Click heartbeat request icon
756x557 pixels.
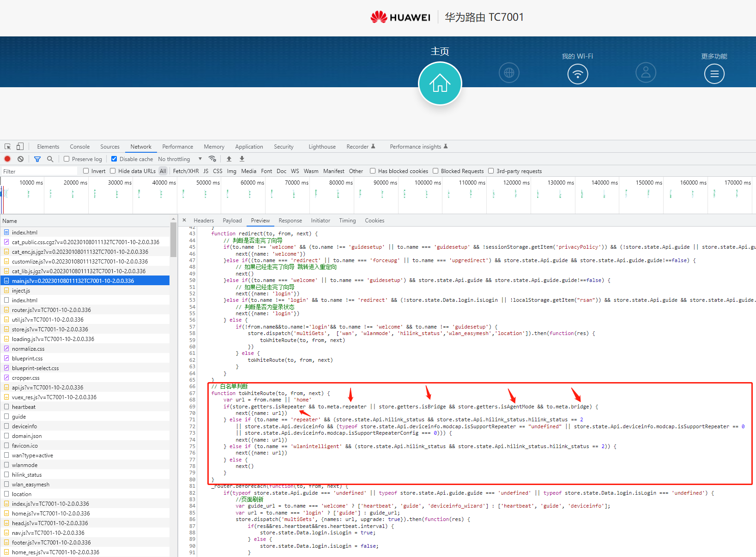coord(6,407)
